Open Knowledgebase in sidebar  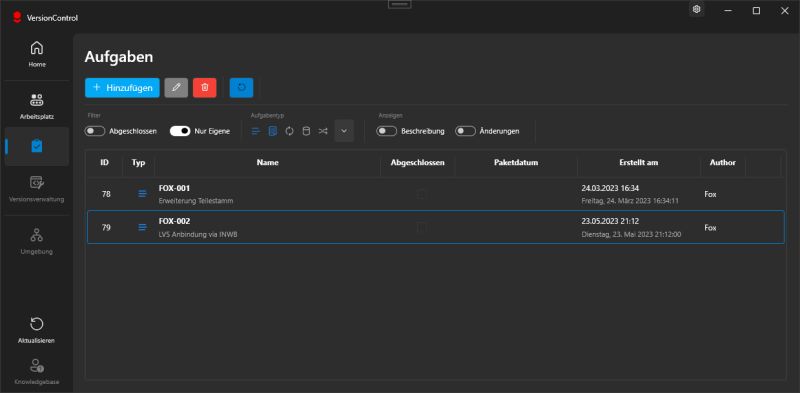37,372
